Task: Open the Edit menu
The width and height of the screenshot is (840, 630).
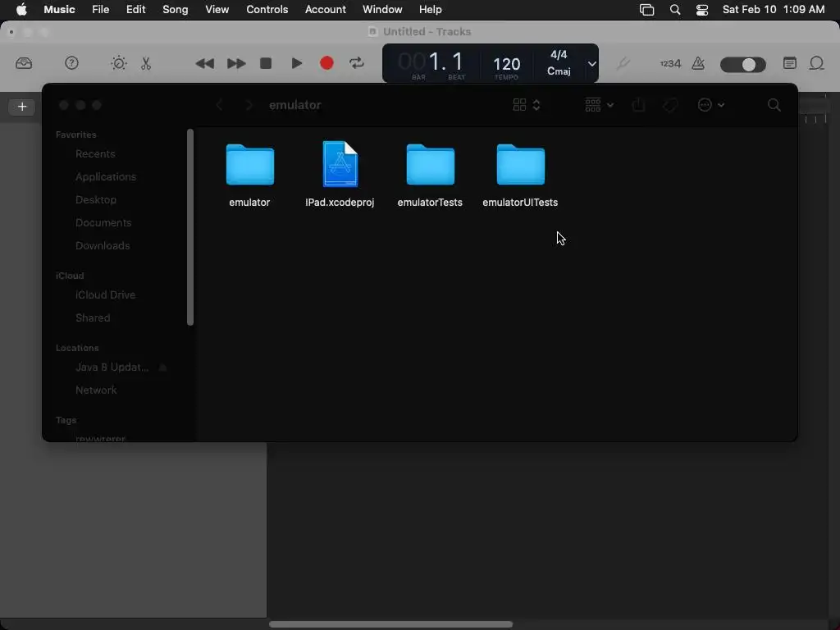Action: pos(135,10)
